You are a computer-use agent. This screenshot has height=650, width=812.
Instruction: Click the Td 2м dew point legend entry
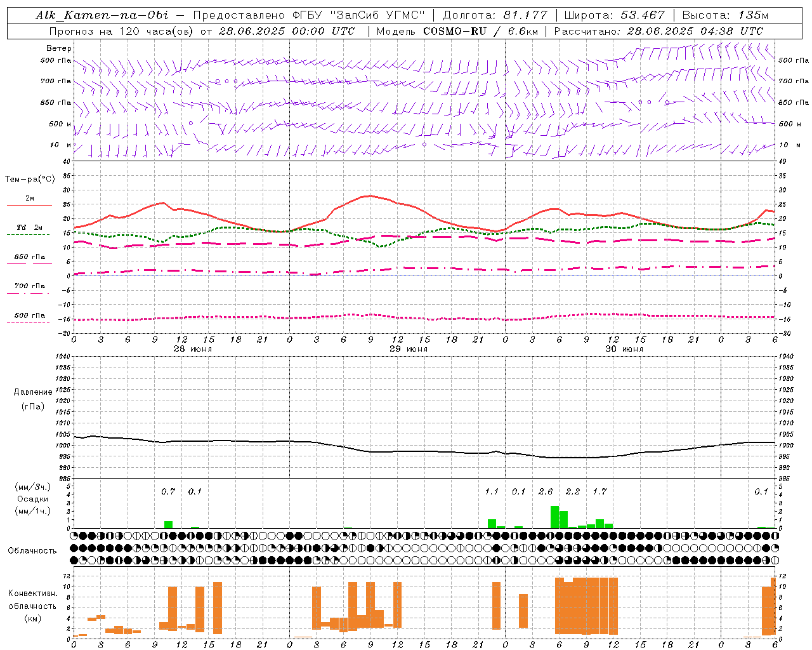click(29, 227)
